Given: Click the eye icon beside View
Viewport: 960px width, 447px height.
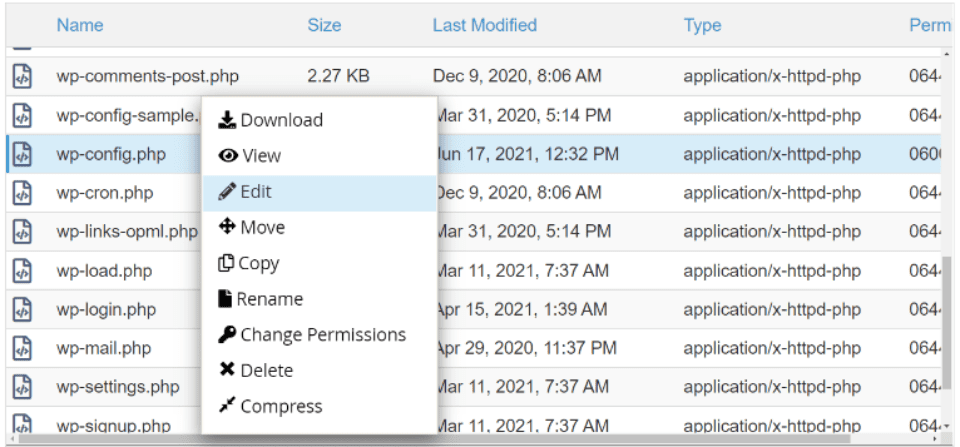Looking at the screenshot, I should (x=227, y=156).
